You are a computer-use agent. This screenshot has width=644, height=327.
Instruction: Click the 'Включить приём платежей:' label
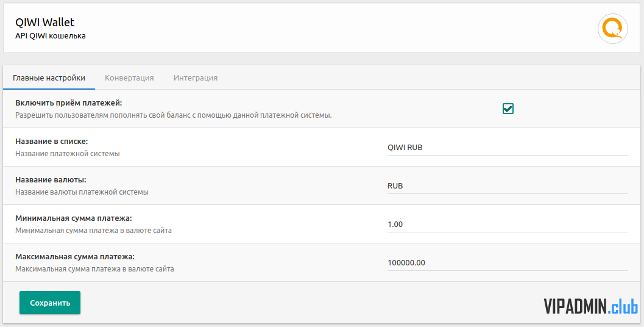click(69, 103)
